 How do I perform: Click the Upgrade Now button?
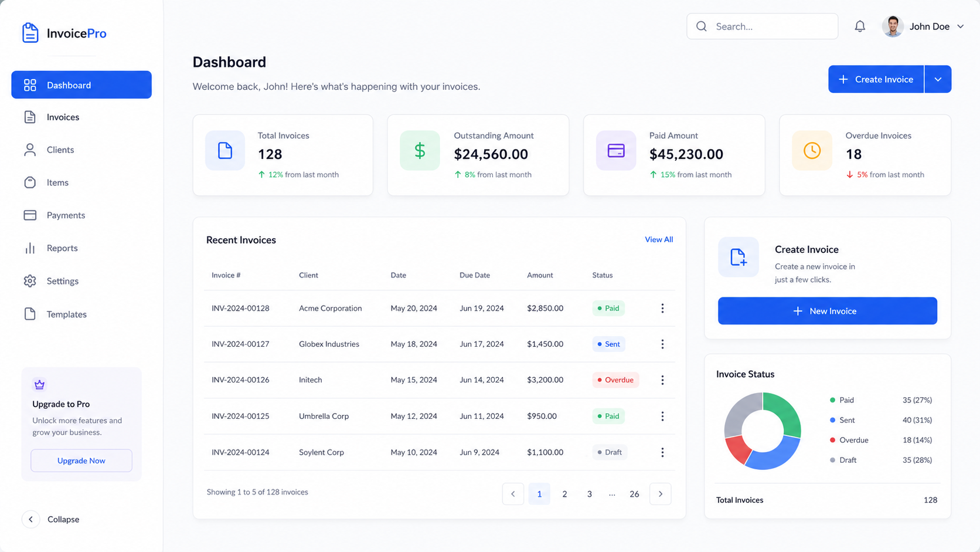click(81, 460)
